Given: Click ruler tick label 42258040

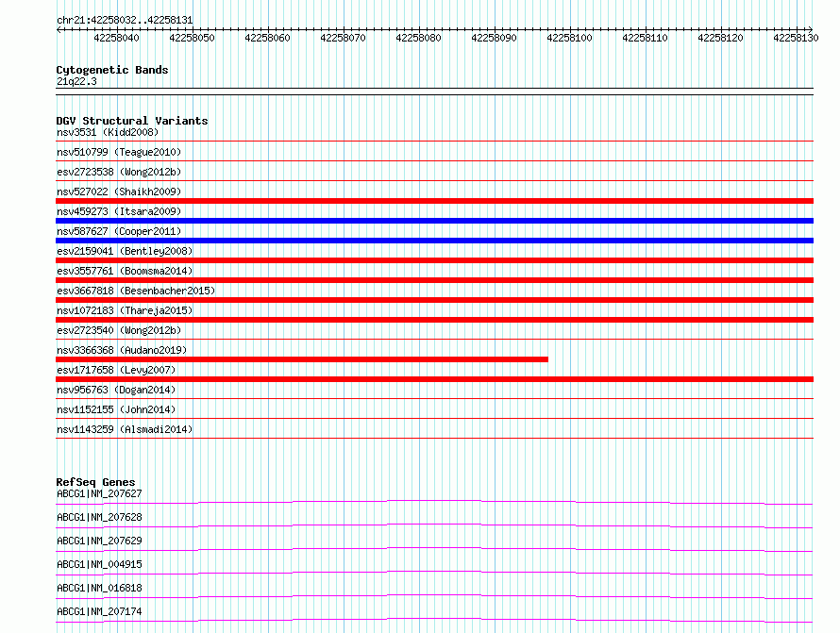Looking at the screenshot, I should point(116,38).
